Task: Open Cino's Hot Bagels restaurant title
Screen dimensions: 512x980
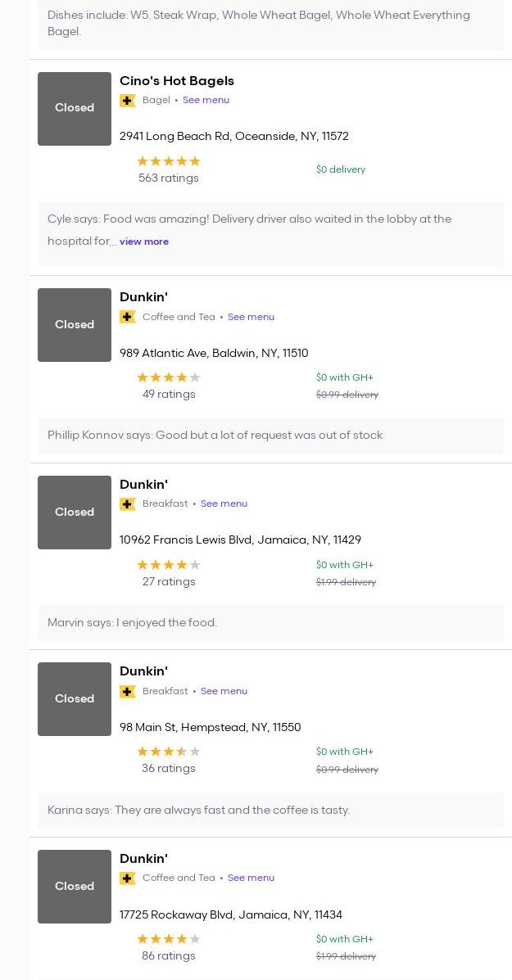Action: click(x=177, y=81)
